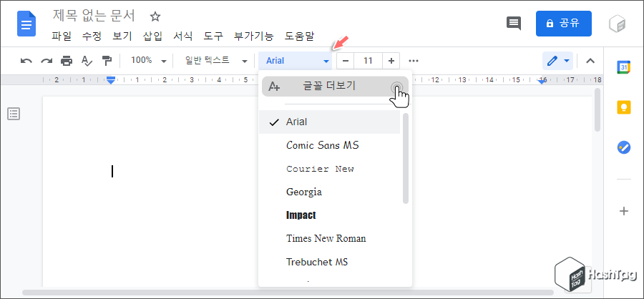644x299 pixels.
Task: Click the account profile avatar
Action: pos(618,24)
